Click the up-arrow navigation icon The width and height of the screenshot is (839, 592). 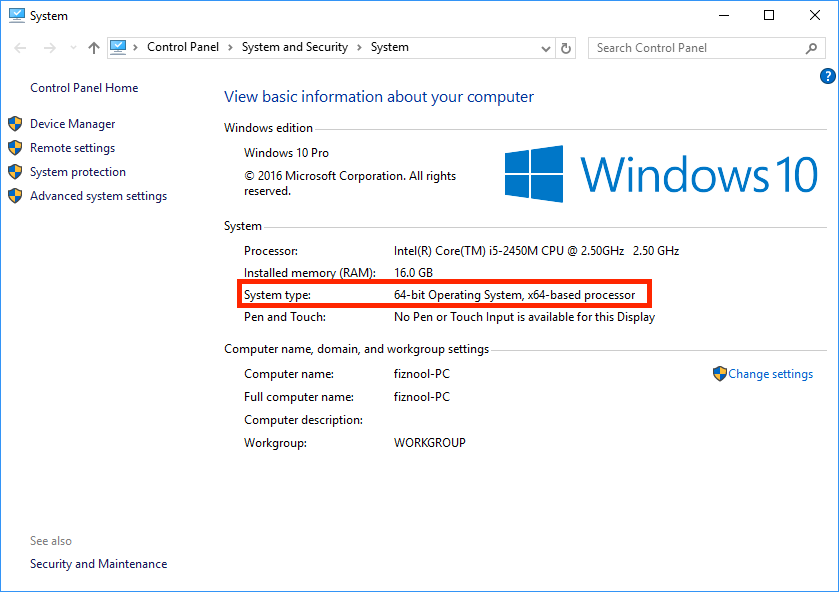point(93,47)
